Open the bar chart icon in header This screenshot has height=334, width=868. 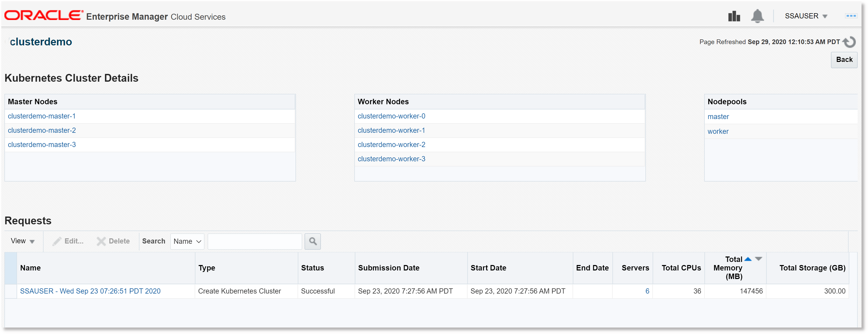pyautogui.click(x=734, y=16)
